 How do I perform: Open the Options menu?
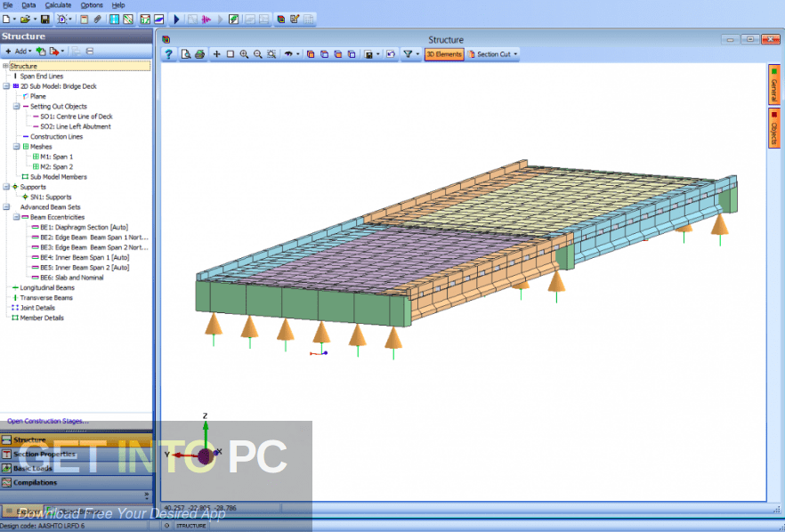point(92,4)
